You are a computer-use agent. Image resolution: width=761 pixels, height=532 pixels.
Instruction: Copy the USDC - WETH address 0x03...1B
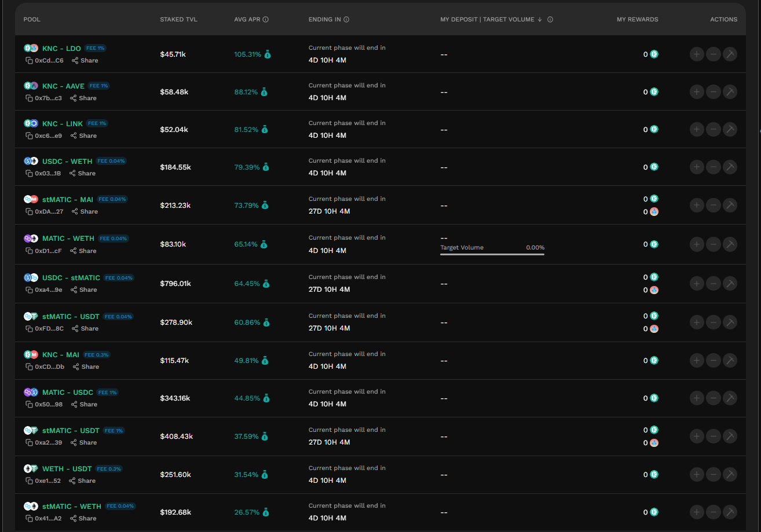pyautogui.click(x=29, y=174)
